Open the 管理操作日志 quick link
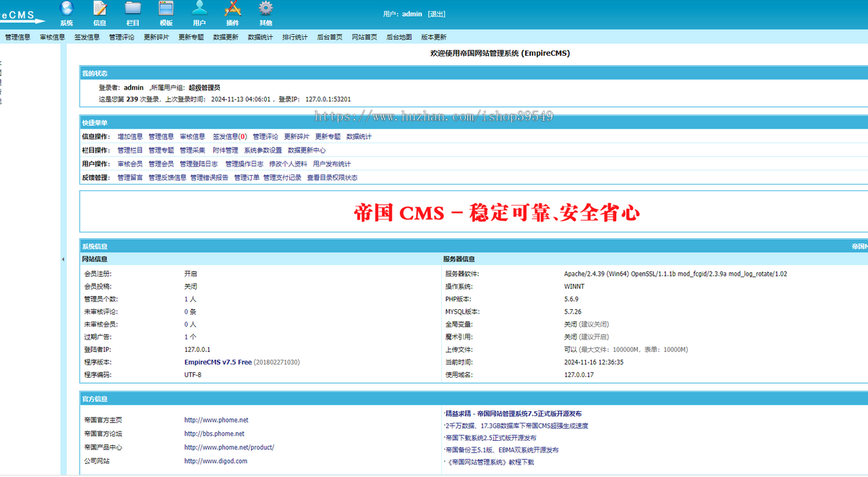 click(x=244, y=164)
